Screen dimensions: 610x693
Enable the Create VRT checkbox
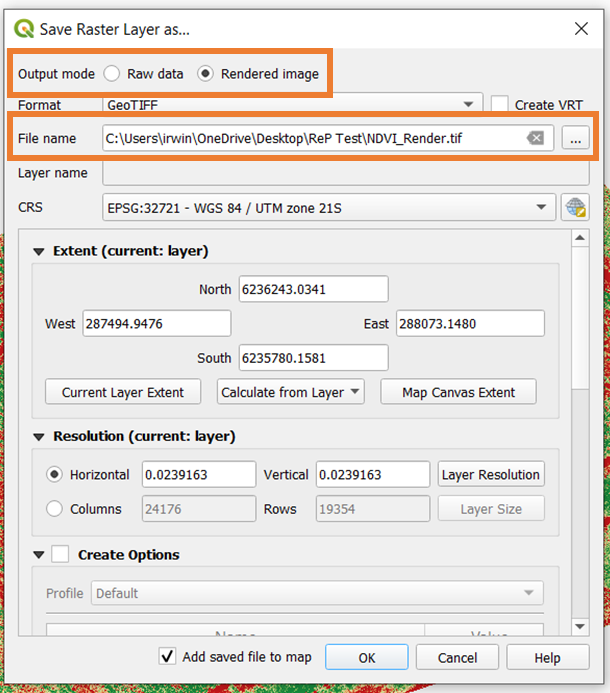tap(500, 104)
